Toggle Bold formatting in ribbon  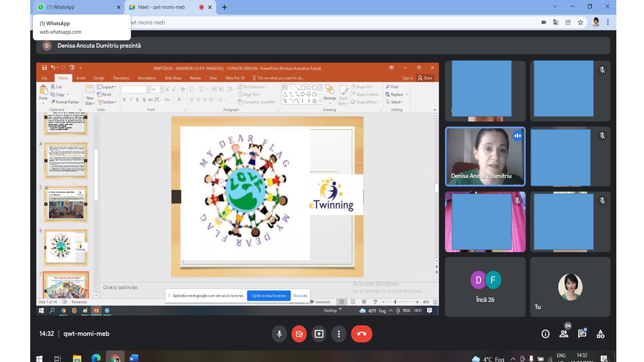pos(124,100)
